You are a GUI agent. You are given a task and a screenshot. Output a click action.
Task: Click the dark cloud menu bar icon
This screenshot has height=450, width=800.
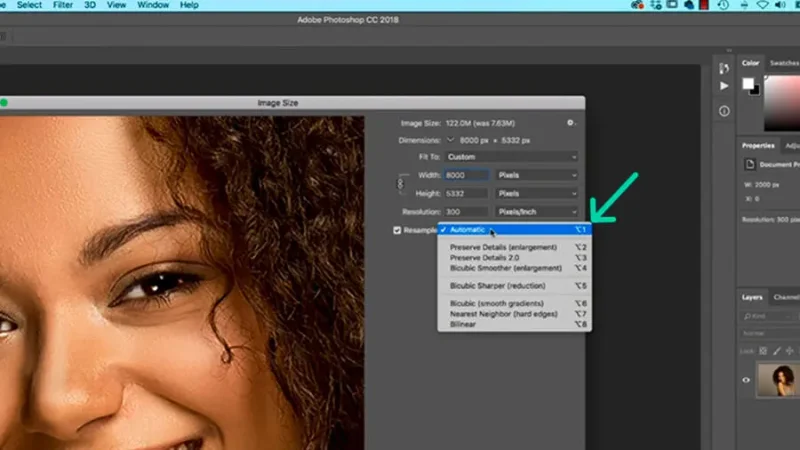(689, 5)
